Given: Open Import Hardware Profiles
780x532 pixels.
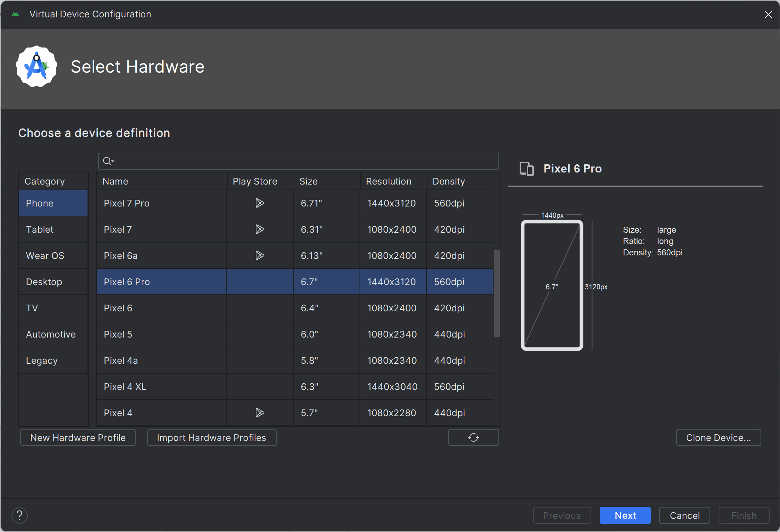Looking at the screenshot, I should (211, 438).
